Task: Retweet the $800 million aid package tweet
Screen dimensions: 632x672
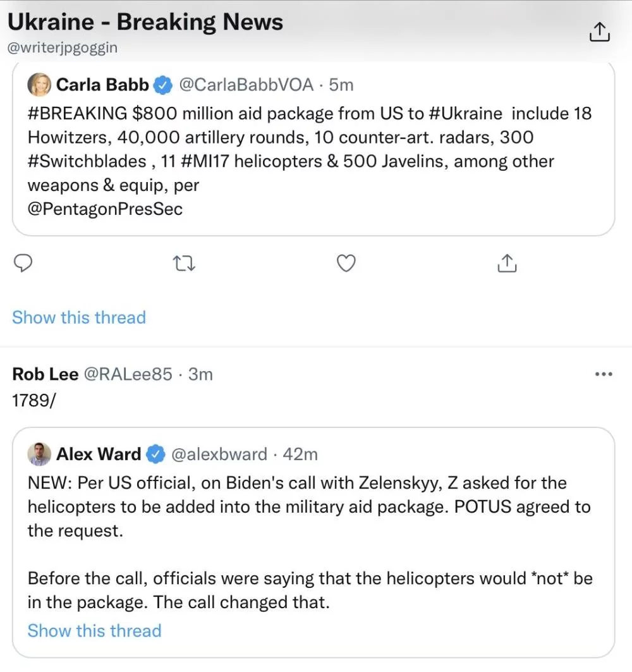Action: tap(185, 263)
